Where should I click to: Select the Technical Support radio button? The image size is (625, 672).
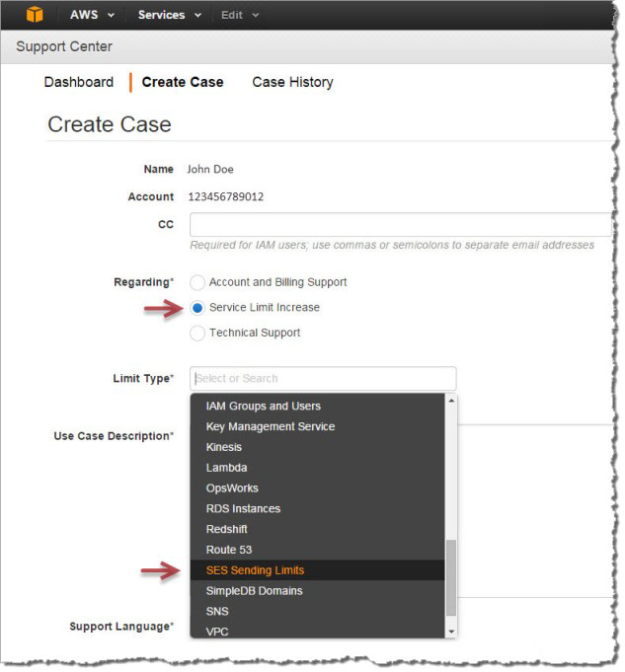point(197,333)
